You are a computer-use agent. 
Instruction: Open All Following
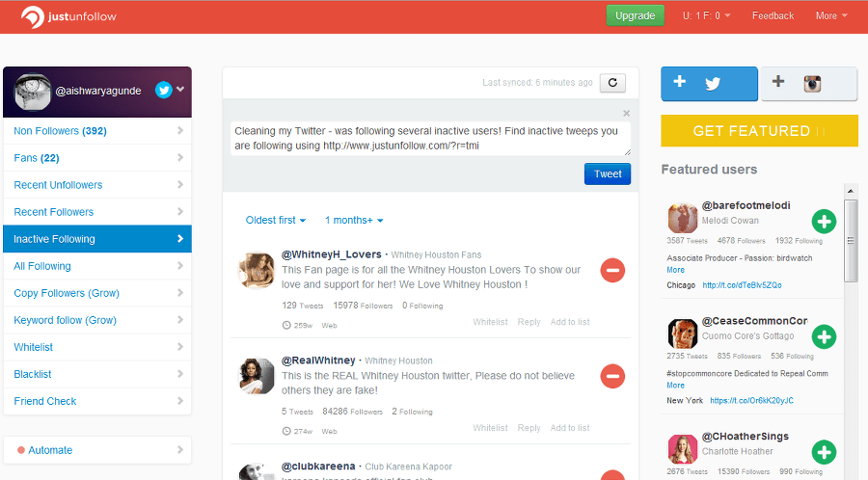(97, 266)
